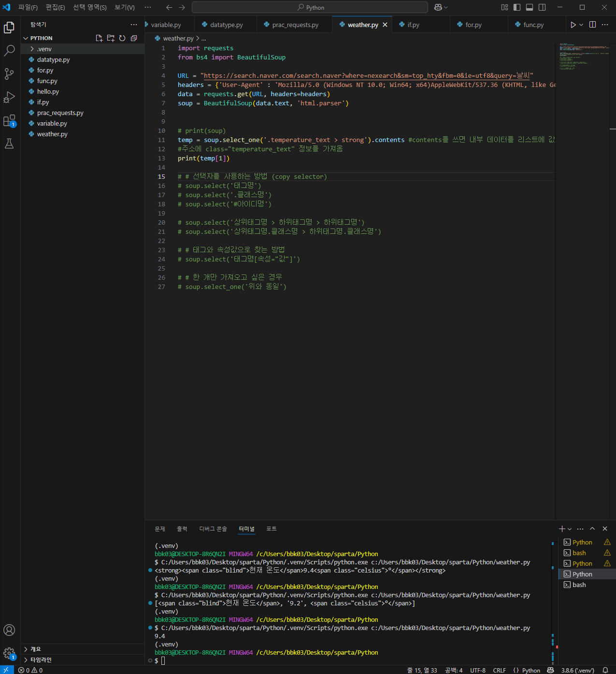Open new terminal launch profile dropdown

[570, 529]
